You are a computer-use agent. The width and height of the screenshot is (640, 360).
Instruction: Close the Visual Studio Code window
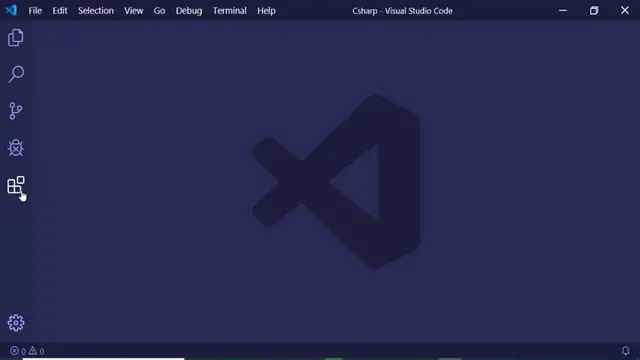tap(625, 10)
